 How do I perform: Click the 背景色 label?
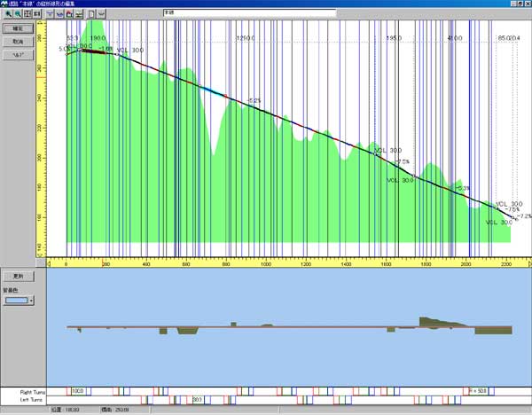[x=10, y=291]
